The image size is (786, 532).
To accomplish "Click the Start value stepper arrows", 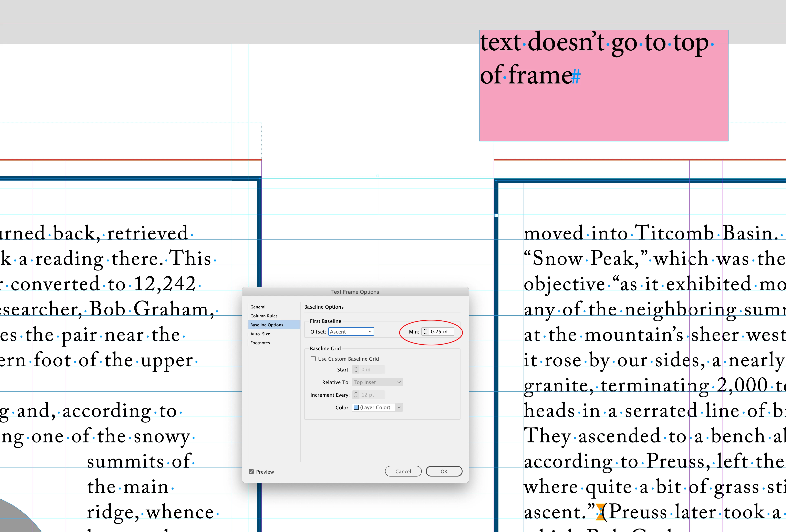I will (x=356, y=370).
